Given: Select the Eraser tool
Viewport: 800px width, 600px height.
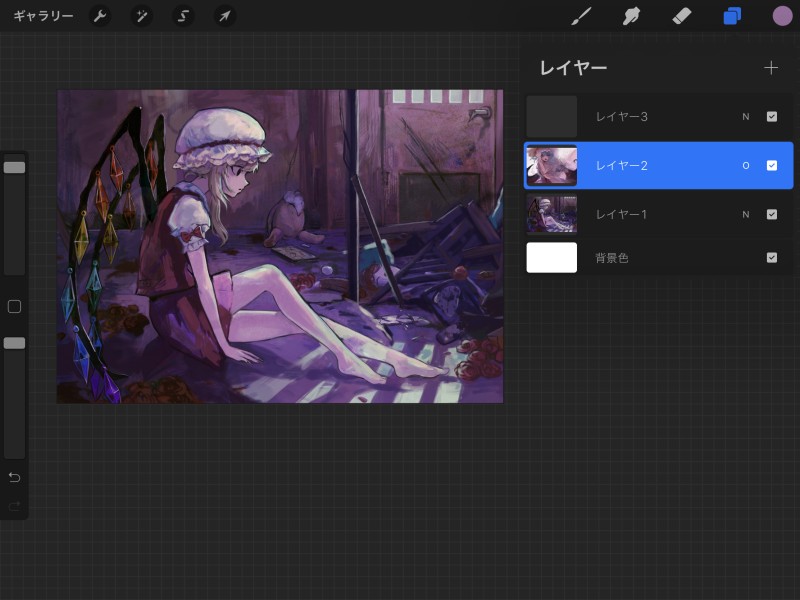Looking at the screenshot, I should tap(682, 16).
